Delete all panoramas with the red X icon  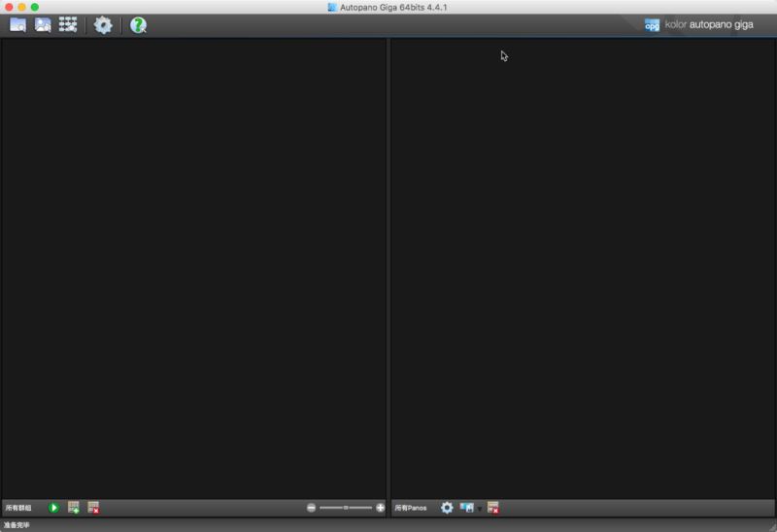coord(493,508)
